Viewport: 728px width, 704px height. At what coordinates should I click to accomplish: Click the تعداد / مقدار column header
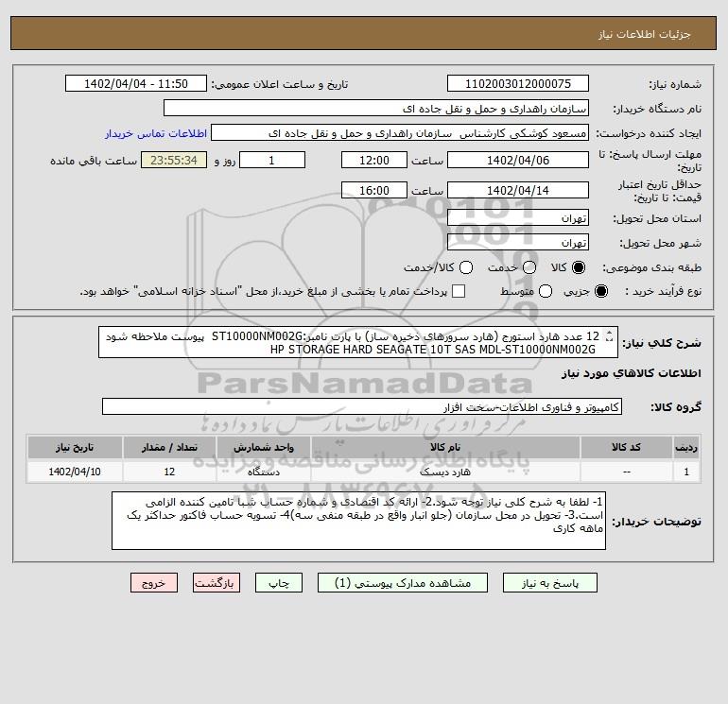pyautogui.click(x=169, y=447)
